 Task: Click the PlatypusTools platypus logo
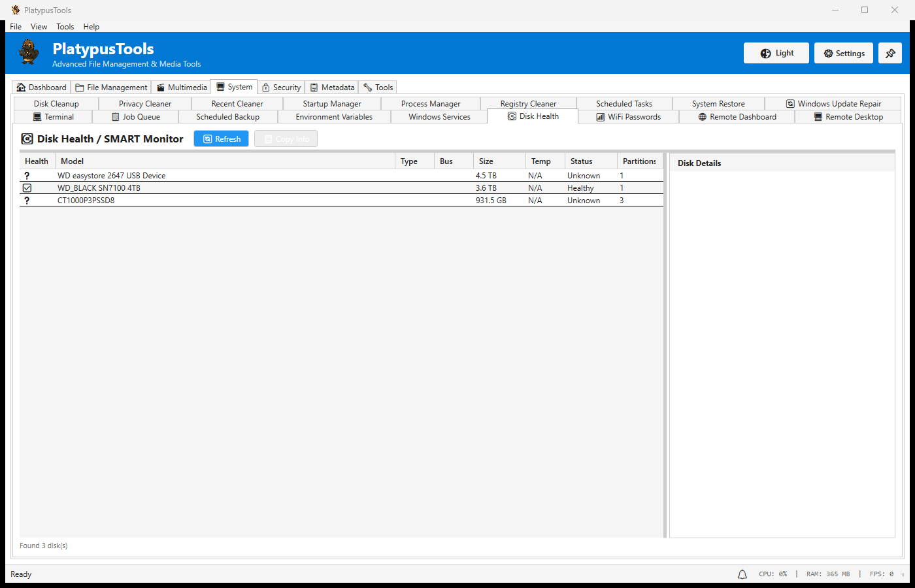tap(28, 52)
